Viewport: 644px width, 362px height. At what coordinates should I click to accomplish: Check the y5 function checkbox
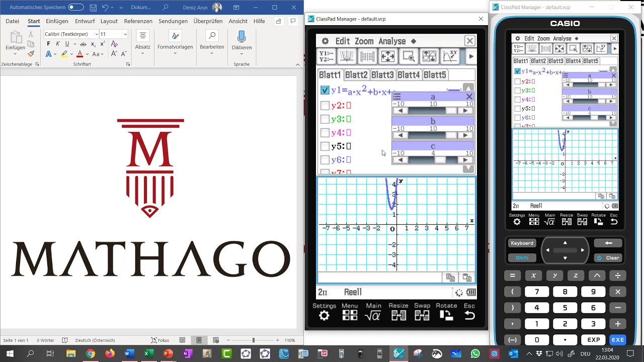click(325, 146)
